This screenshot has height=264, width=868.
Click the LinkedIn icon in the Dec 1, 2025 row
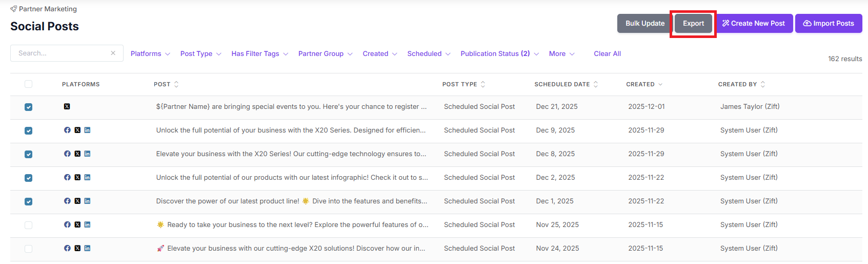point(87,201)
